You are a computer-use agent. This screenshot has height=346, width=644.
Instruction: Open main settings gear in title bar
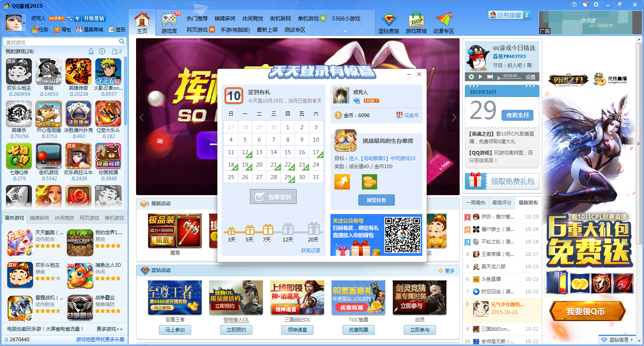(x=596, y=4)
